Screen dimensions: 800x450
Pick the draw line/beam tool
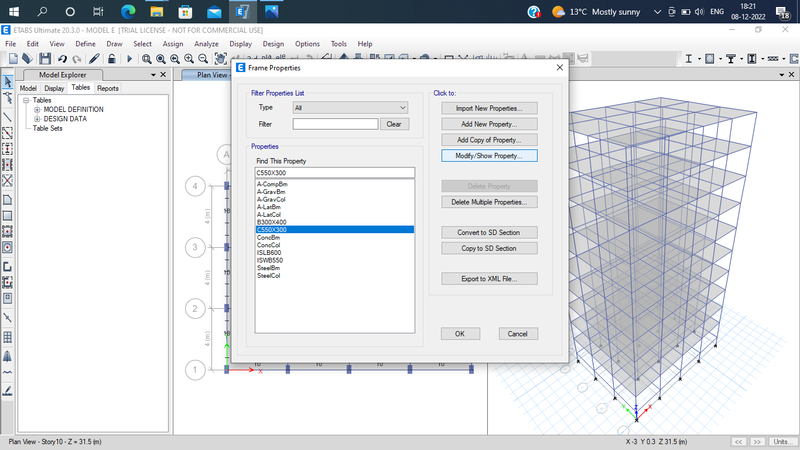tap(8, 117)
